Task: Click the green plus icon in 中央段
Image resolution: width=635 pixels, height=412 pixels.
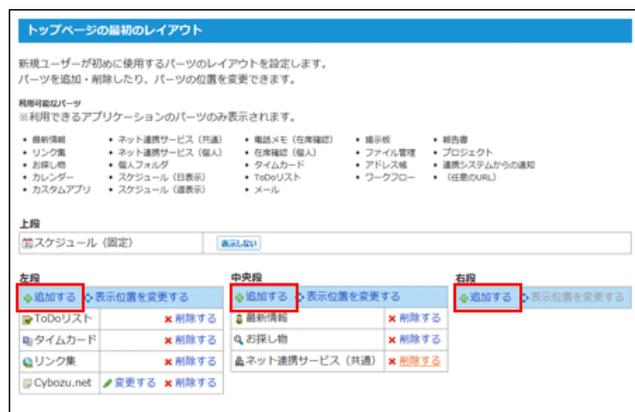Action: pos(239,298)
